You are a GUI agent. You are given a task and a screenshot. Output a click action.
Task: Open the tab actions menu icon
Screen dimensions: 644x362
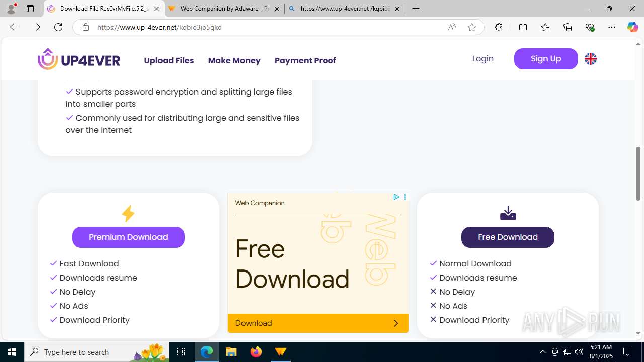click(30, 9)
